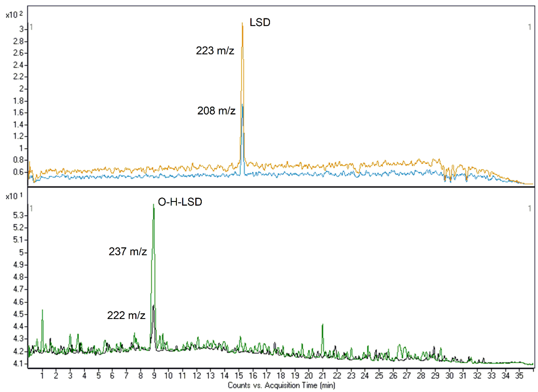Click the O-H-LSD peak label
538x392 pixels.
(x=180, y=202)
